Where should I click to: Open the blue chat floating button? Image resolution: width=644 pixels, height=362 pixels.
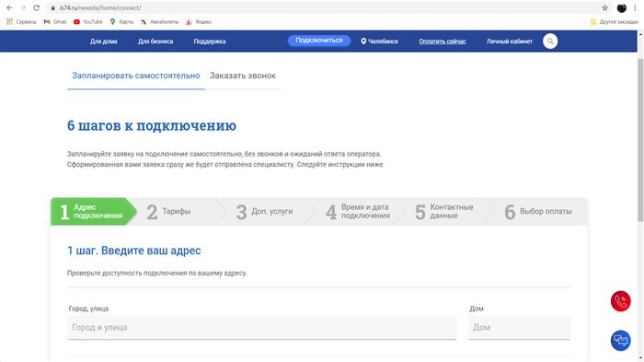[x=620, y=341]
